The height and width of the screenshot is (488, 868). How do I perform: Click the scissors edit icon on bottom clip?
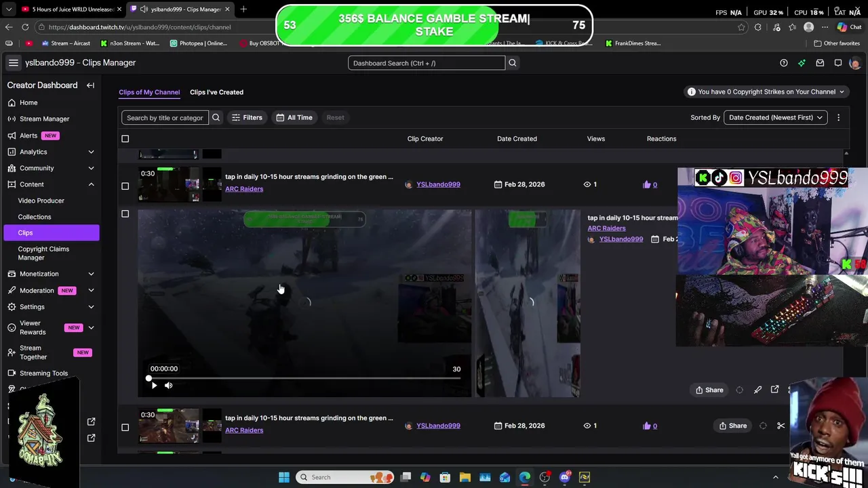[x=781, y=426]
